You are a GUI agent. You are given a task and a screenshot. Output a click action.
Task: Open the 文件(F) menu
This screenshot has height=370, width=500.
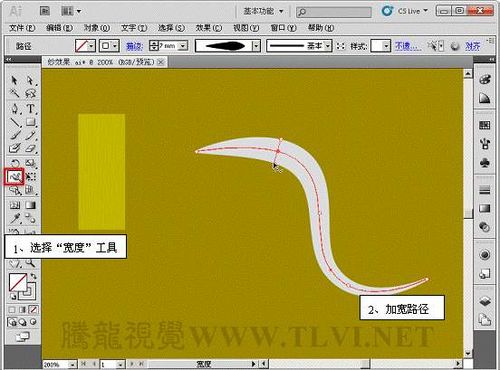[22, 28]
